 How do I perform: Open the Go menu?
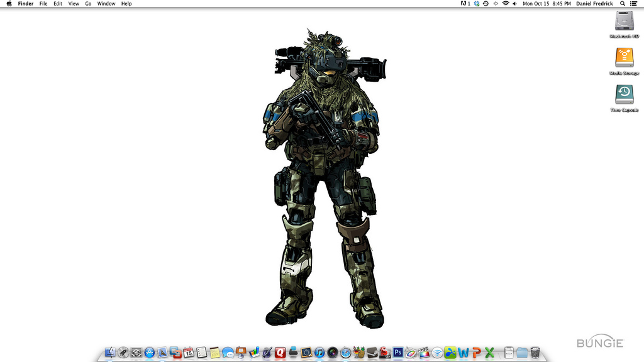tap(88, 4)
